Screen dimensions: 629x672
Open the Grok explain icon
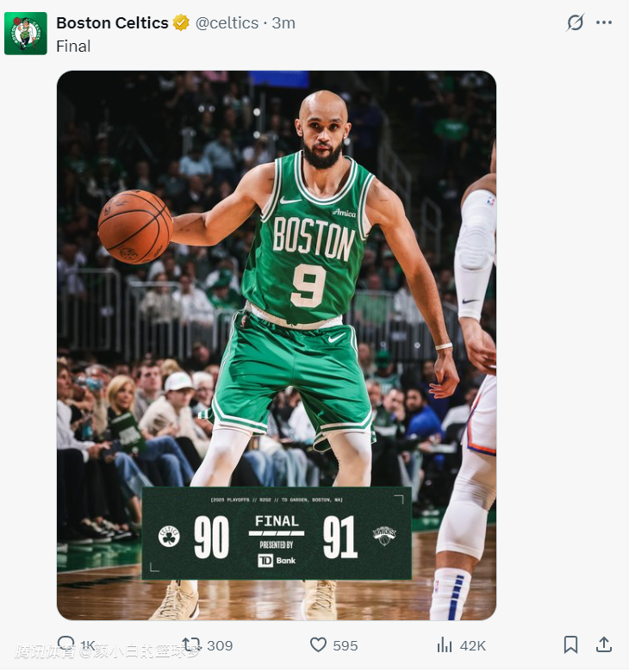(x=575, y=23)
